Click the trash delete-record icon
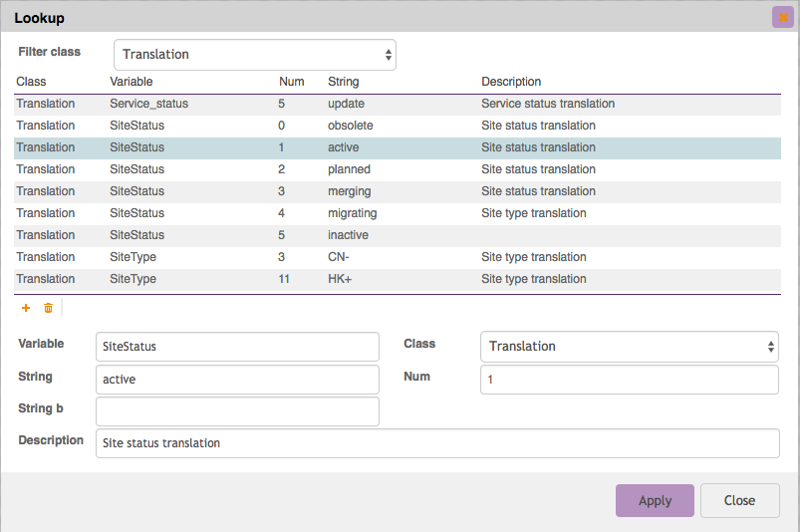800x532 pixels. (x=48, y=309)
